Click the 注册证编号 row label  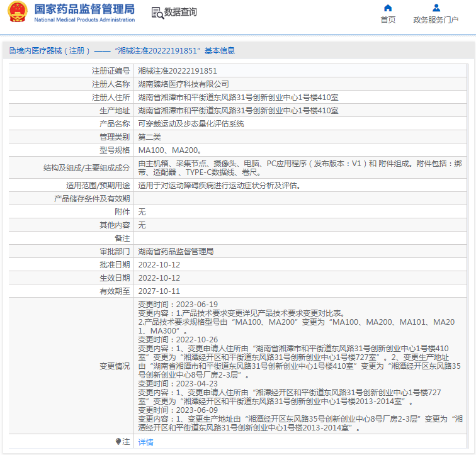tap(111, 71)
